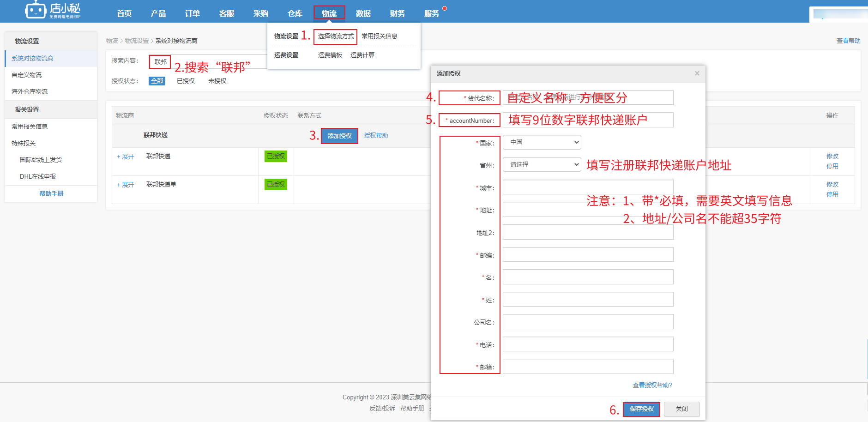Open the 仓库 menu
This screenshot has height=422, width=868.
tap(295, 13)
